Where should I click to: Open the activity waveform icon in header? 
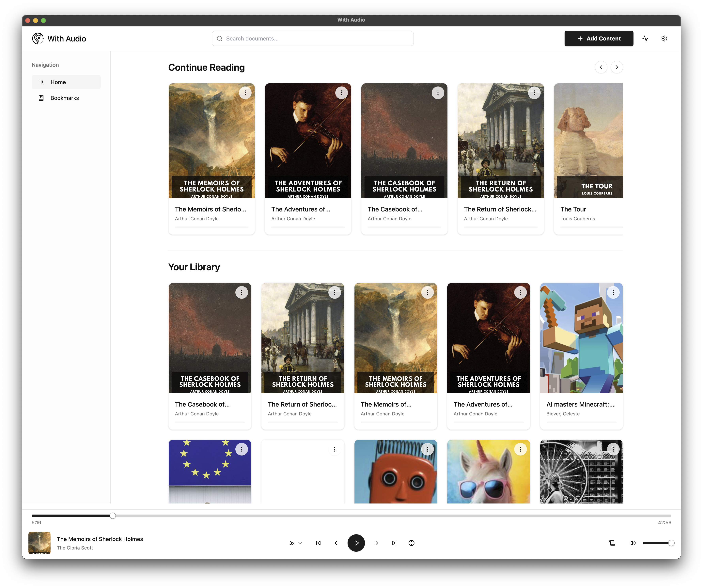click(x=645, y=39)
